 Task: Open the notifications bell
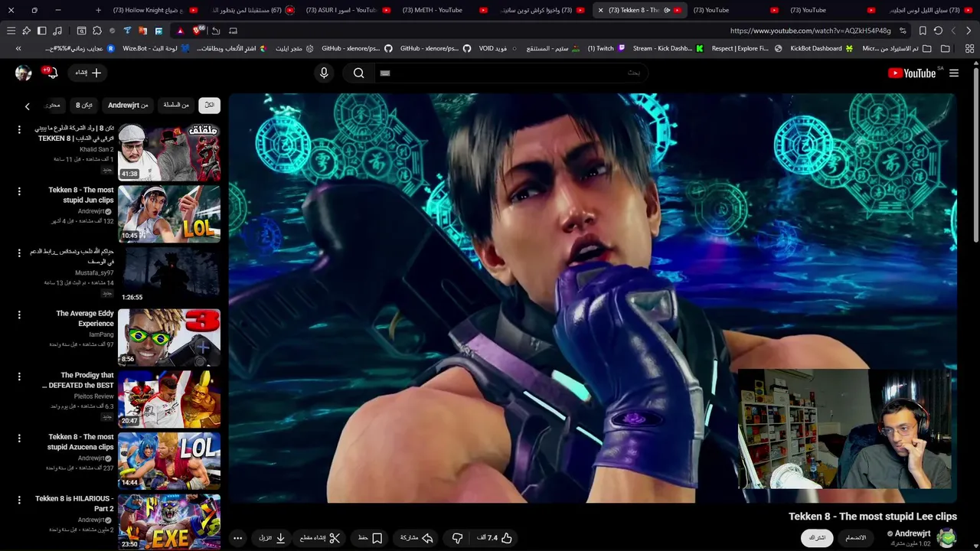[52, 73]
